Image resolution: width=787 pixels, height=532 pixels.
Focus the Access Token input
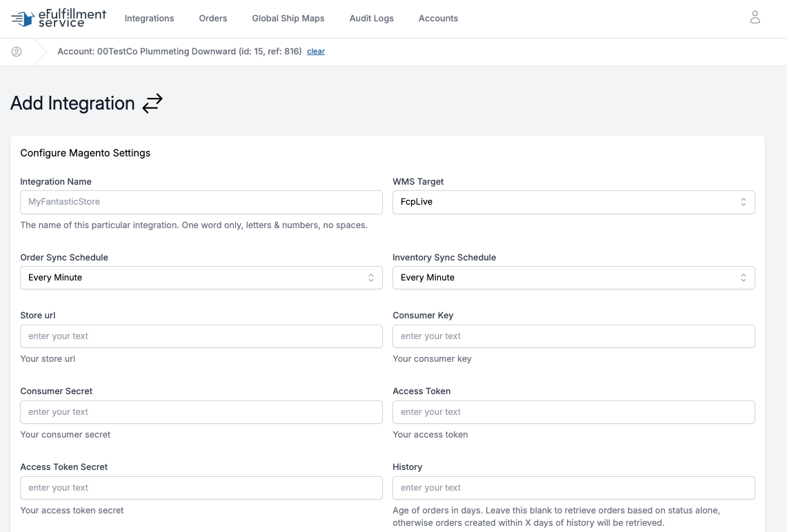coord(574,412)
